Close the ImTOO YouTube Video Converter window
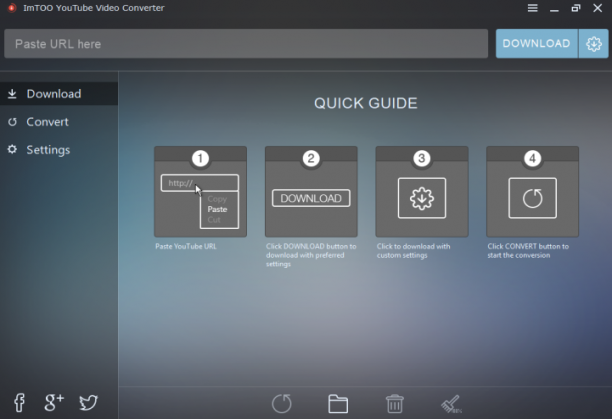 598,8
